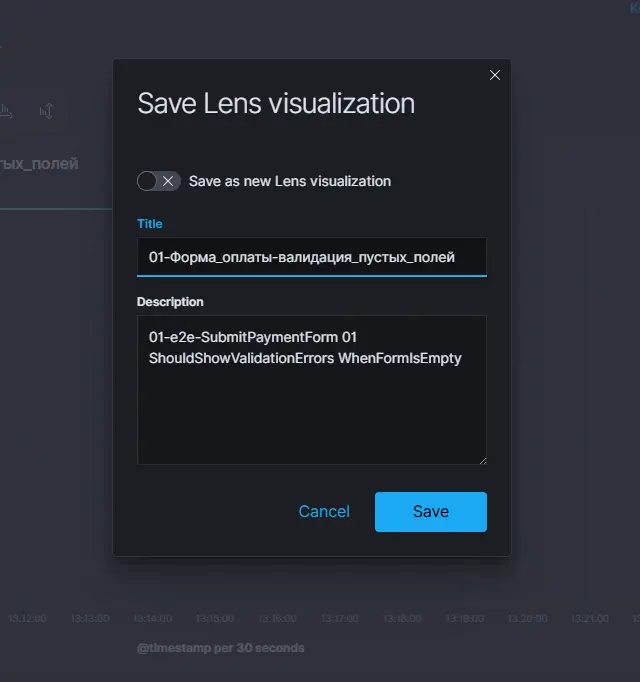Viewport: 640px width, 682px height.
Task: Close the Save Lens visualization dialog
Action: 494,75
